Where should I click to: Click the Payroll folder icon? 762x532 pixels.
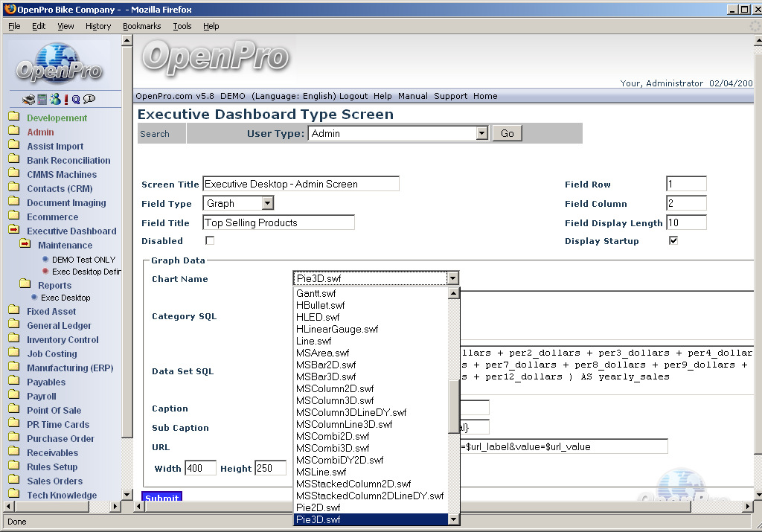[x=13, y=396]
